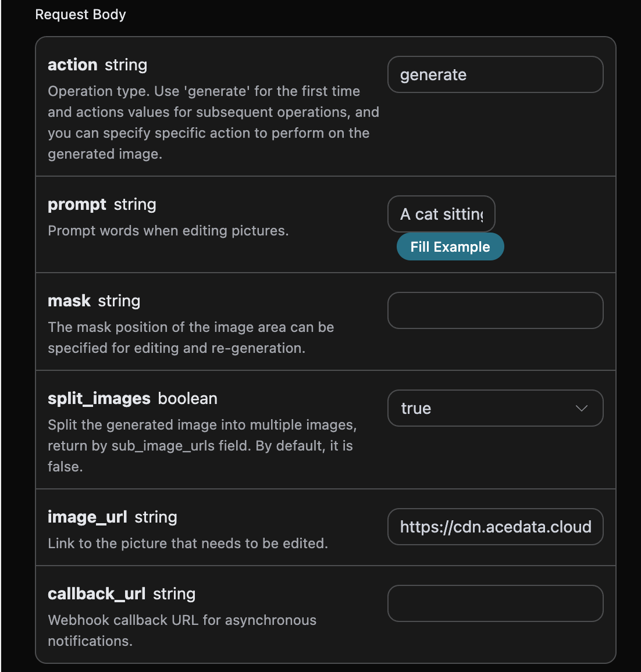Click the empty callback_url input field
Viewport: 641px width, 672px height.
coord(495,603)
